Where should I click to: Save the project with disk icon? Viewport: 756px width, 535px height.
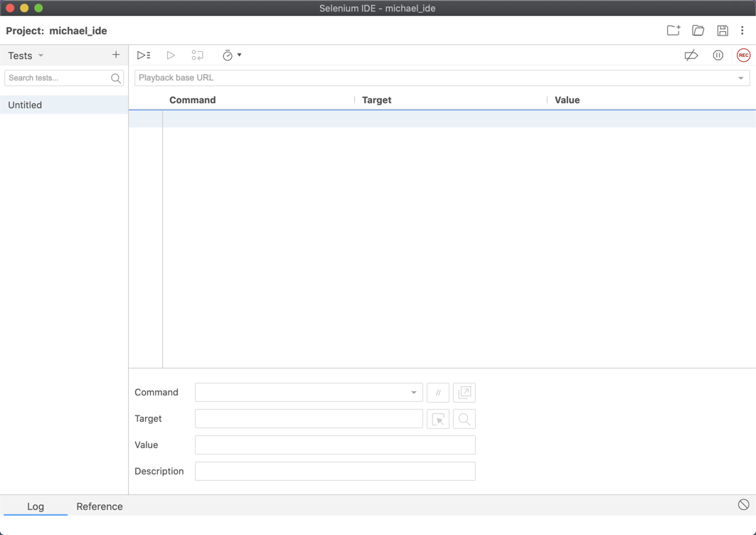[x=723, y=31]
